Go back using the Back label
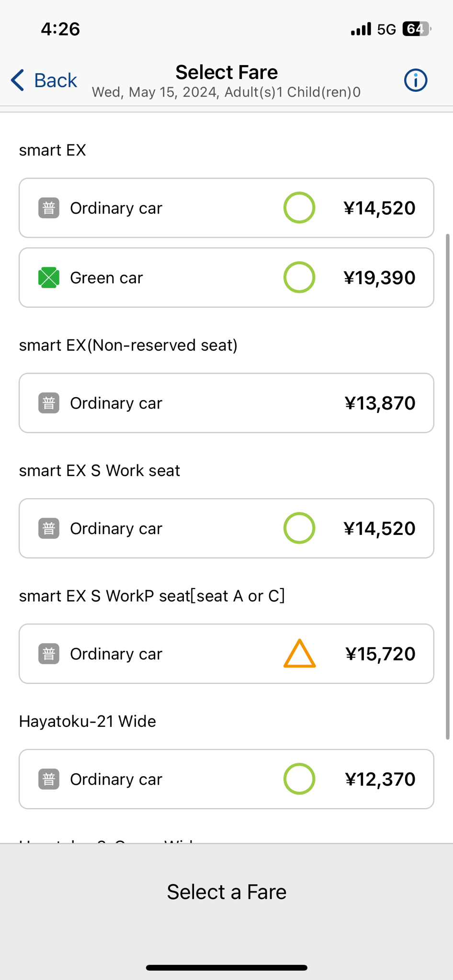 tap(56, 80)
